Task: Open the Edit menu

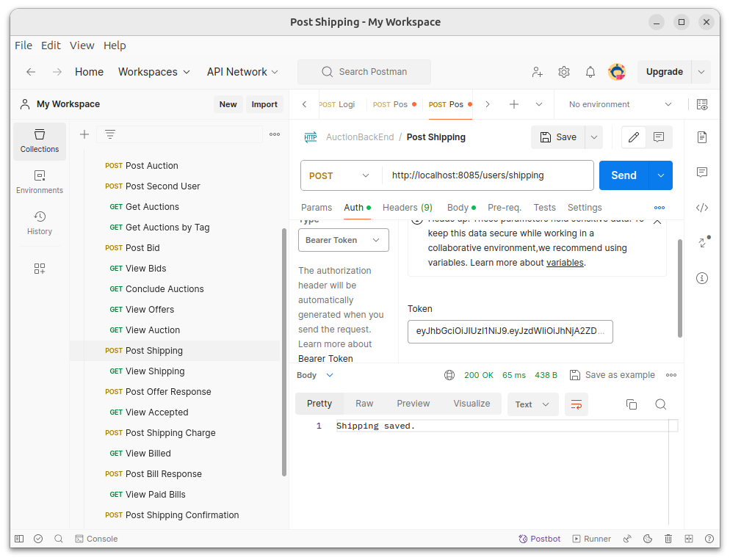Action: (51, 46)
